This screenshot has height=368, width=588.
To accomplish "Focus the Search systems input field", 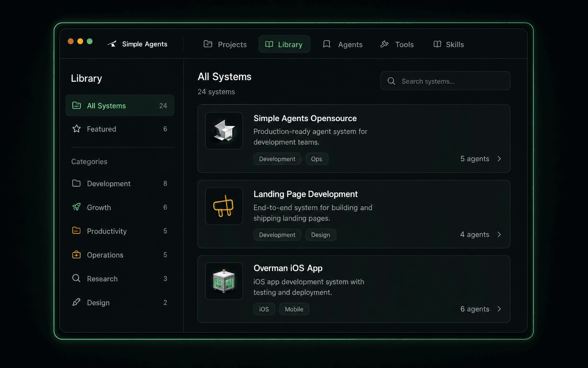I will tap(445, 81).
